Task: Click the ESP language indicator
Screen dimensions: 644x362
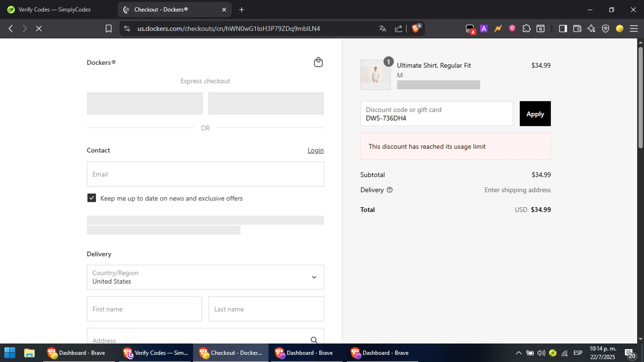Action: (x=578, y=353)
